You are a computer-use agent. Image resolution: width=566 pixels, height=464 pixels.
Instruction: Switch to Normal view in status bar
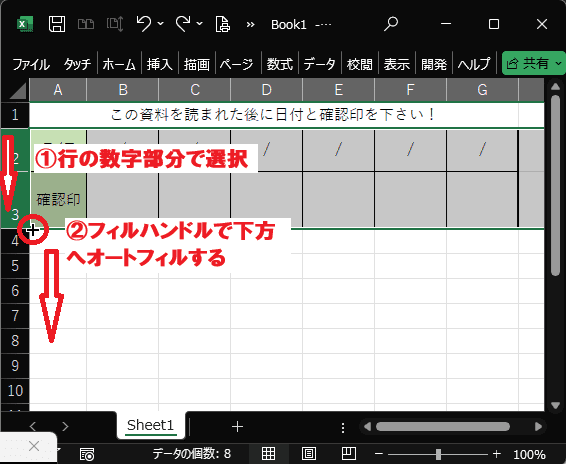[x=268, y=454]
